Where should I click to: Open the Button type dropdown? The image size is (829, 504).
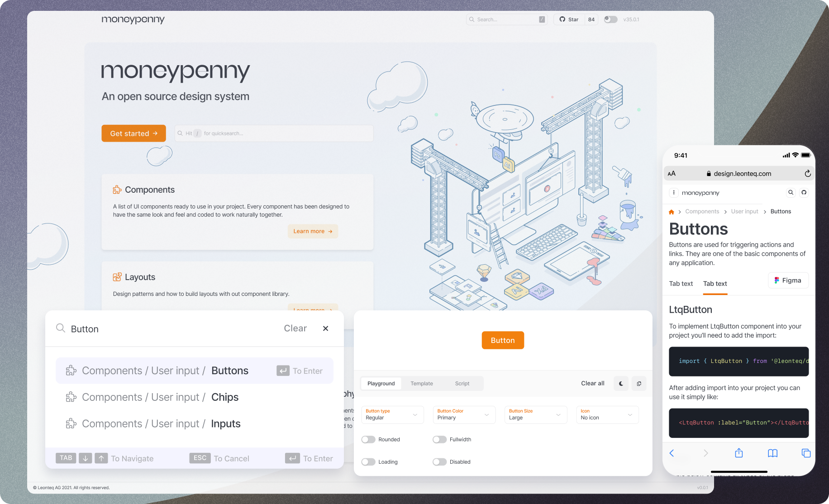click(392, 414)
